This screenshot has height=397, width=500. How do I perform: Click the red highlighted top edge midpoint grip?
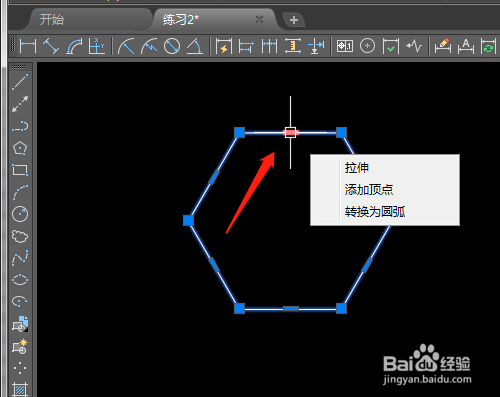(x=291, y=132)
